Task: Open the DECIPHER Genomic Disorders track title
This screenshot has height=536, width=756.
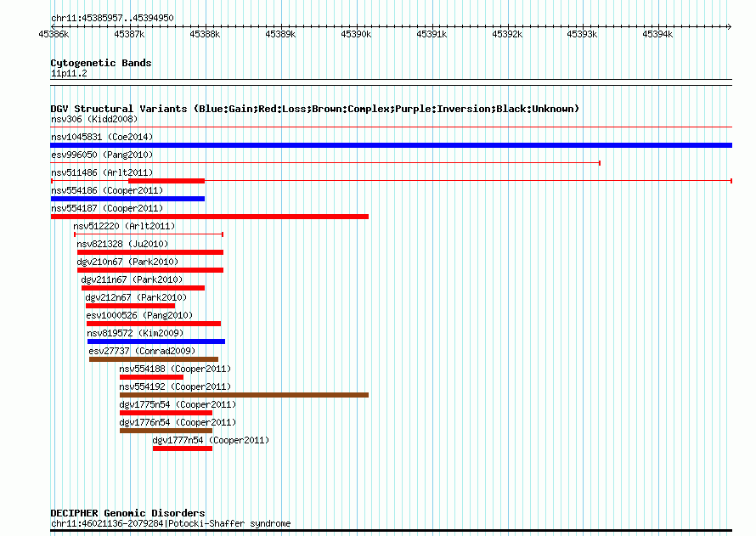Action: (127, 513)
